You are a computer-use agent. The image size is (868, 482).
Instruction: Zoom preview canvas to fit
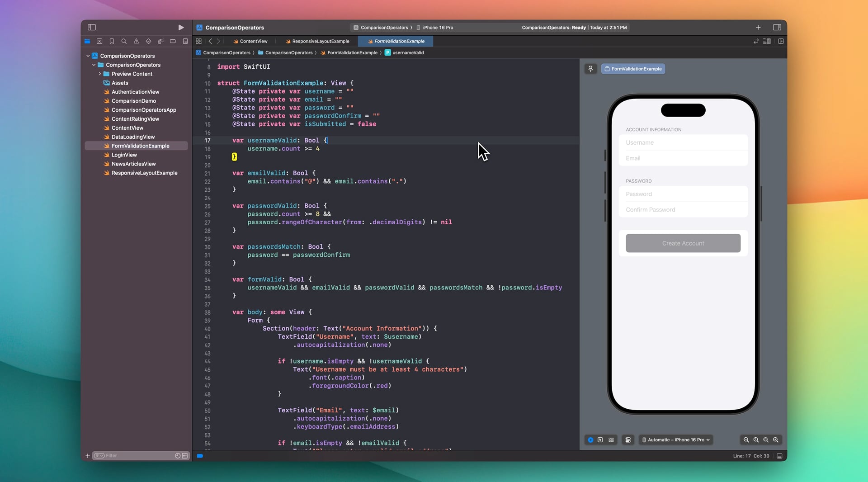pyautogui.click(x=766, y=440)
